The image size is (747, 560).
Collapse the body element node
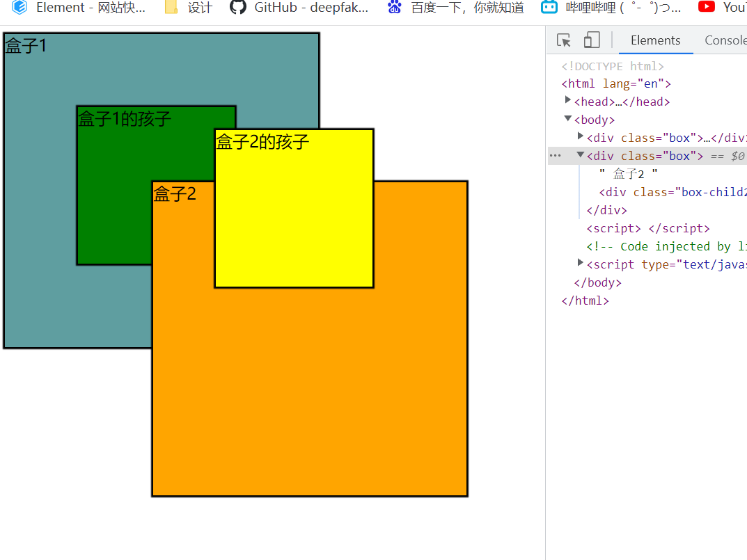[x=567, y=118]
